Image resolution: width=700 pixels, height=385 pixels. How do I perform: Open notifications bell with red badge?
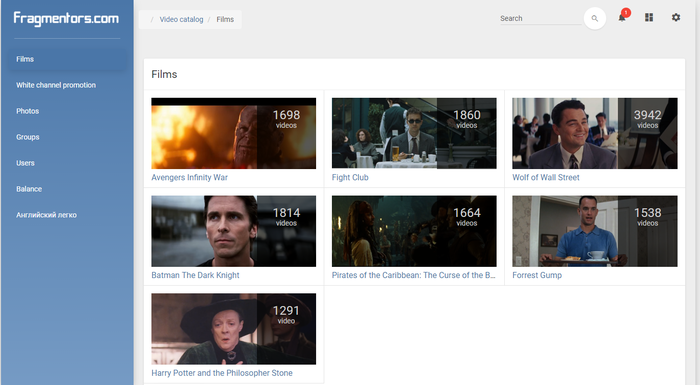click(622, 17)
